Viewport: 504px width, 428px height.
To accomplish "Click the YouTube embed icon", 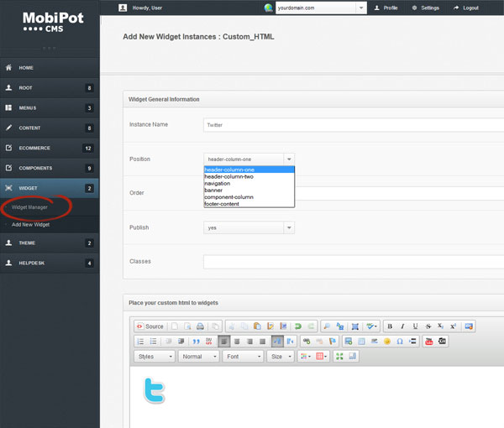I will click(428, 342).
